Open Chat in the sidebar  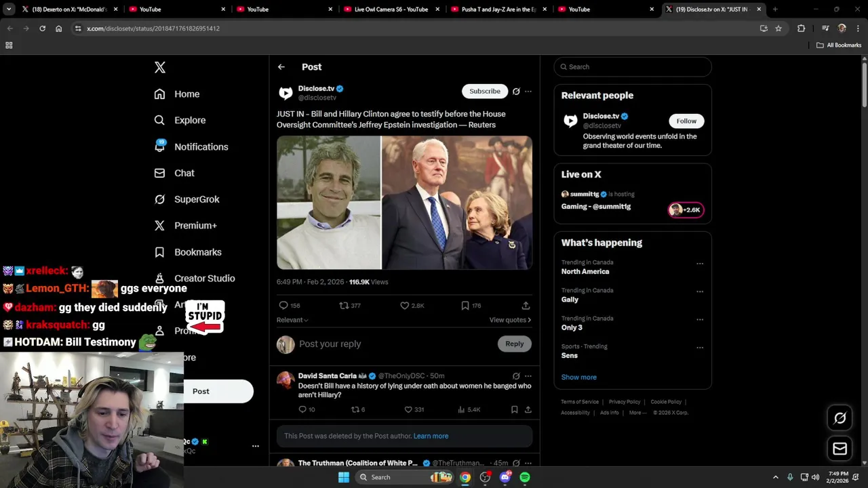pyautogui.click(x=174, y=173)
